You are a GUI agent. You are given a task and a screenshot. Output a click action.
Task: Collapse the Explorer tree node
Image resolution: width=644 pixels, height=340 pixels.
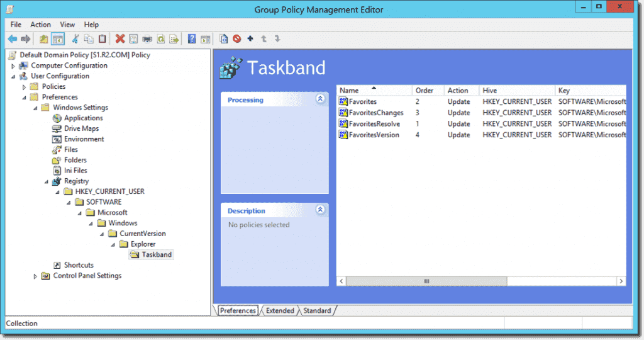click(x=113, y=245)
